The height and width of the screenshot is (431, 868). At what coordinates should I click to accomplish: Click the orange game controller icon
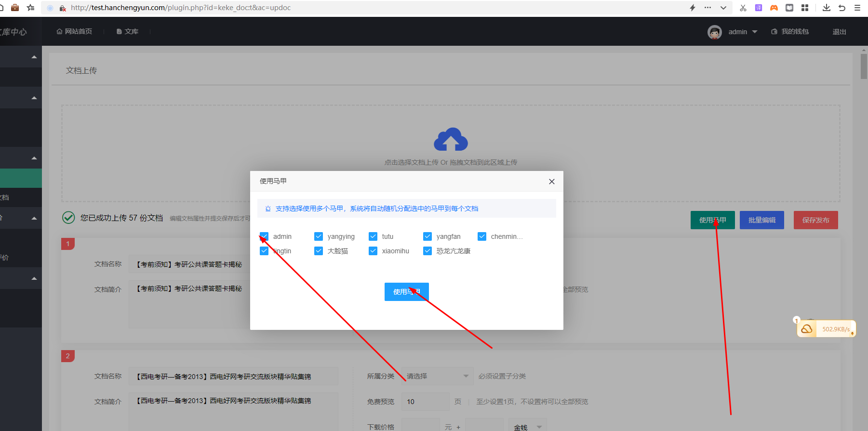(x=774, y=8)
